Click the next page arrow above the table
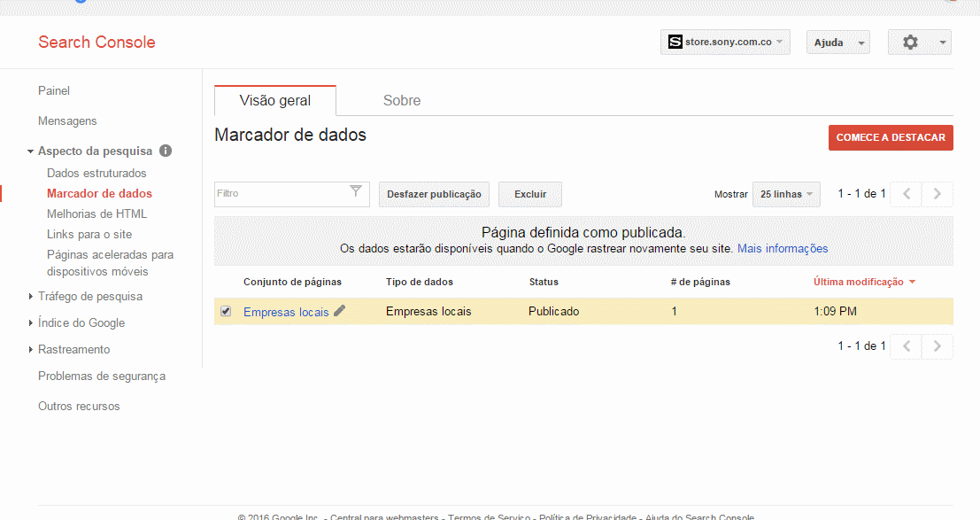This screenshot has width=980, height=520. (937, 193)
